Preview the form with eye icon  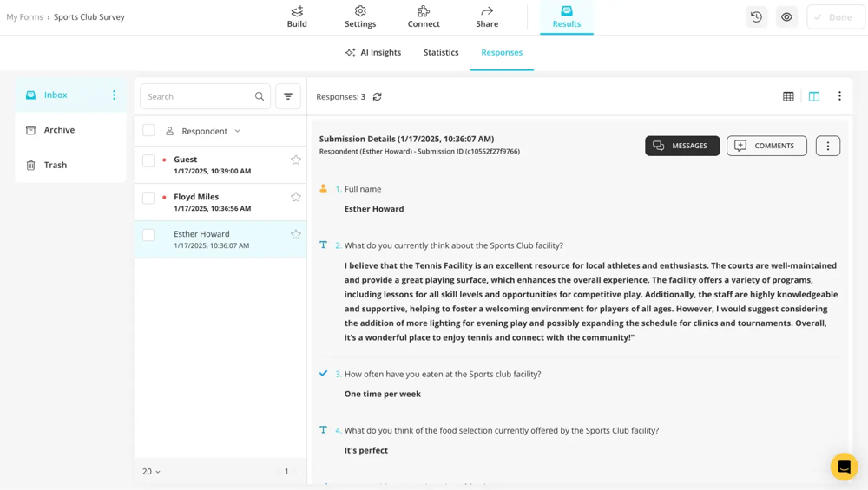point(786,17)
